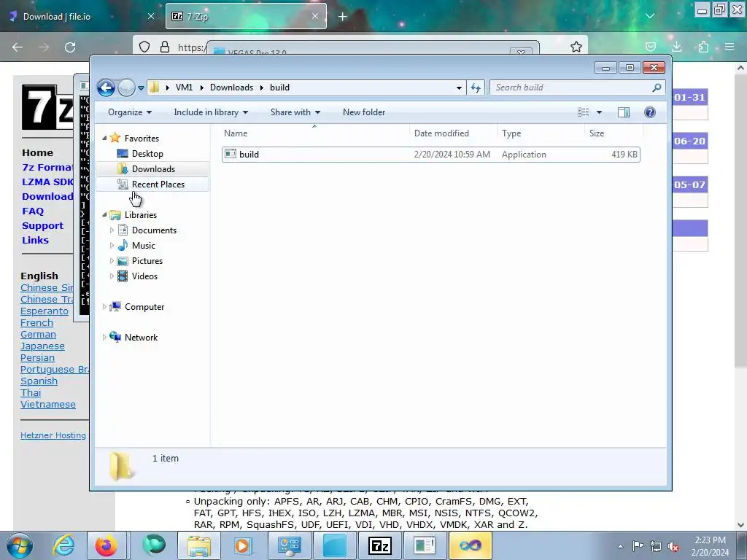Change the view with the view icon
This screenshot has width=747, height=560.
pos(584,112)
